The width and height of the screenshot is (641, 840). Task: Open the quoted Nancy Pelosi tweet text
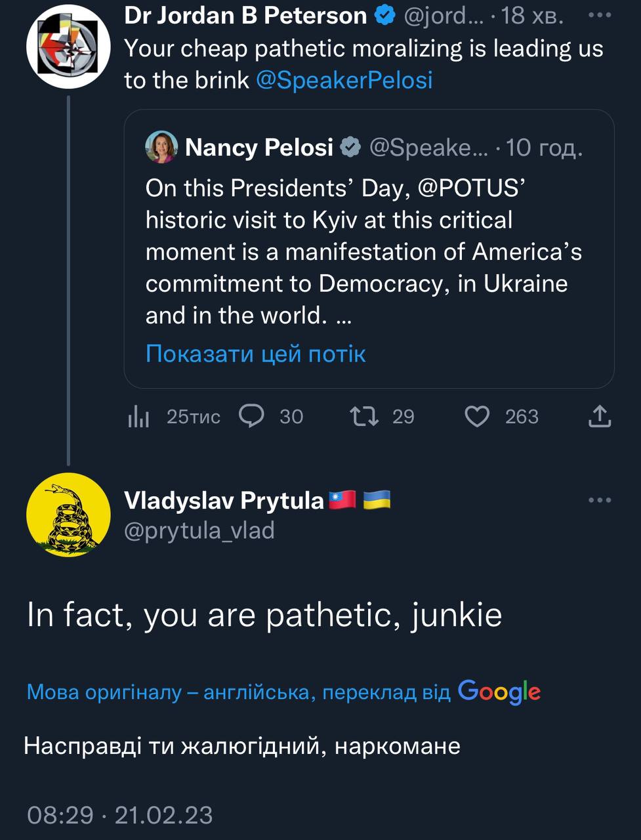pos(363,252)
